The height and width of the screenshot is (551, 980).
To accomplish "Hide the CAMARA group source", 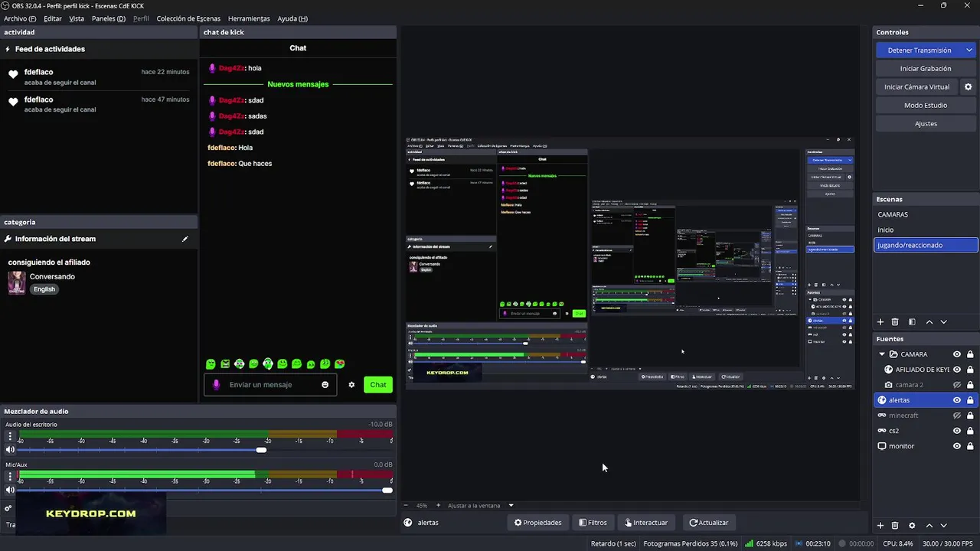I will pos(956,354).
